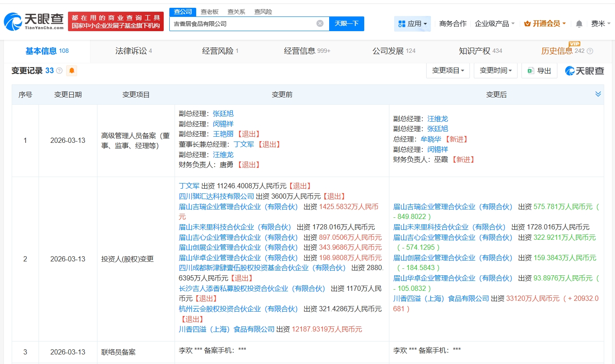Click the help icon beside 历史信息 242
The height and width of the screenshot is (364, 615).
pos(589,51)
